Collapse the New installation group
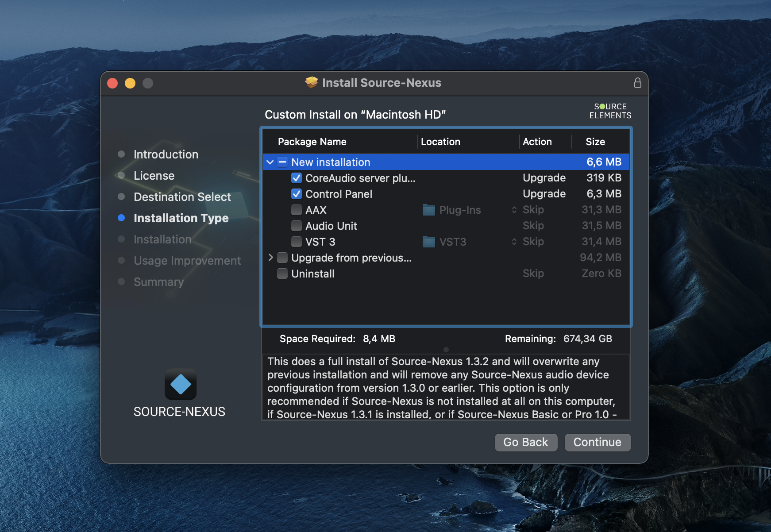Viewport: 771px width, 532px height. click(270, 162)
